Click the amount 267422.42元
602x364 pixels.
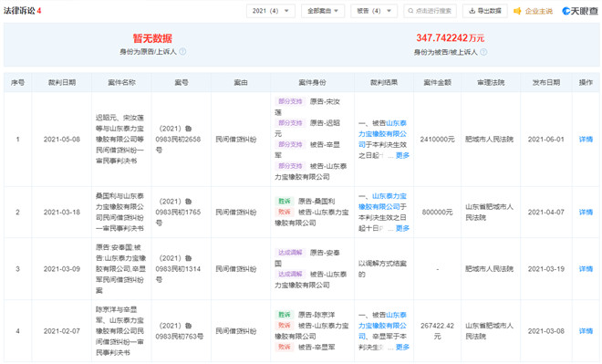(x=437, y=331)
